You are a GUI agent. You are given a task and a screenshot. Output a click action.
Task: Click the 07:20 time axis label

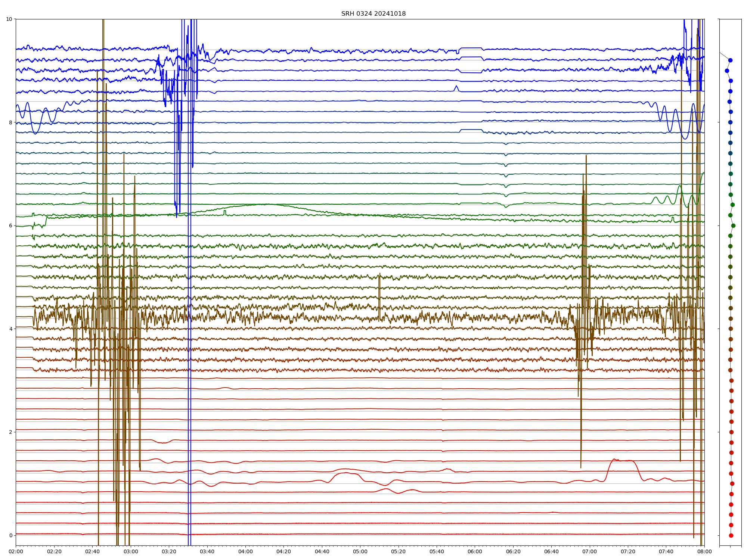coord(628,551)
